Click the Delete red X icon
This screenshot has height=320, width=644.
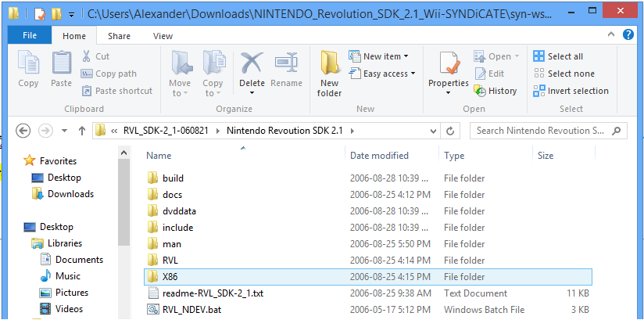pyautogui.click(x=252, y=63)
